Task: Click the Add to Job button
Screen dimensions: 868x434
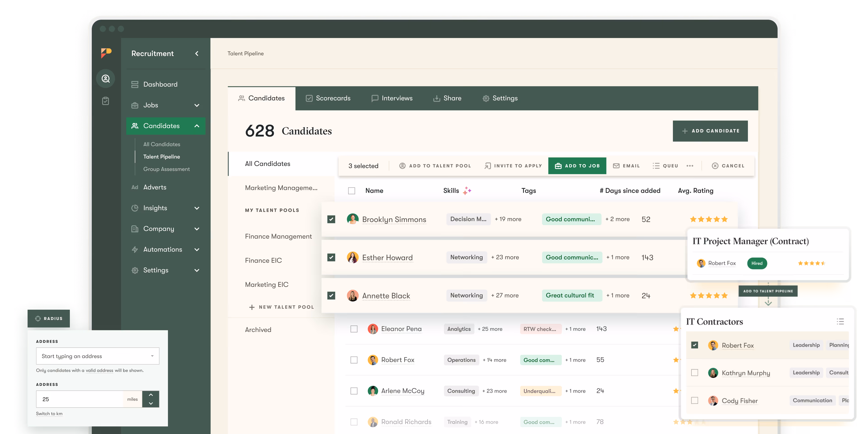Action: 577,166
